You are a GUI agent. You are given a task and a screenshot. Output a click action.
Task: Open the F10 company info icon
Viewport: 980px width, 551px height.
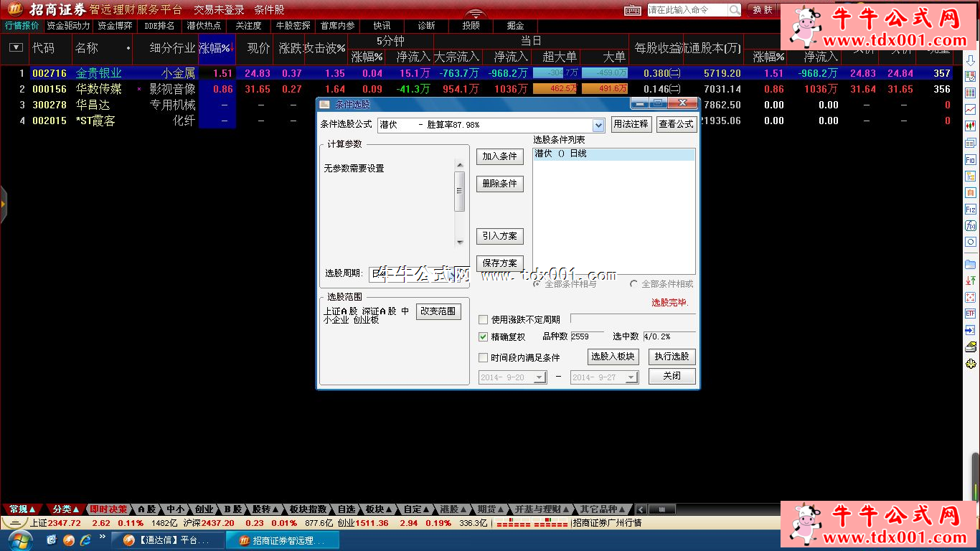[x=970, y=160]
